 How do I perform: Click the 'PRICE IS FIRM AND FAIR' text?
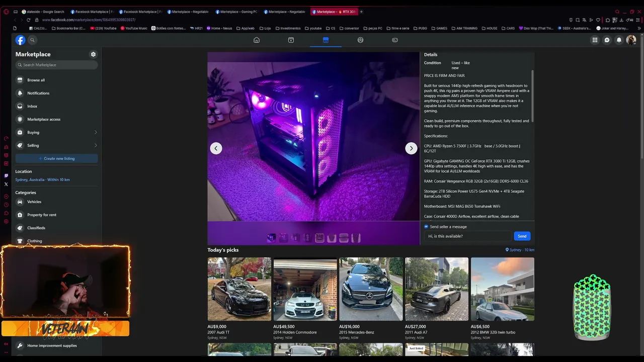pos(444,75)
